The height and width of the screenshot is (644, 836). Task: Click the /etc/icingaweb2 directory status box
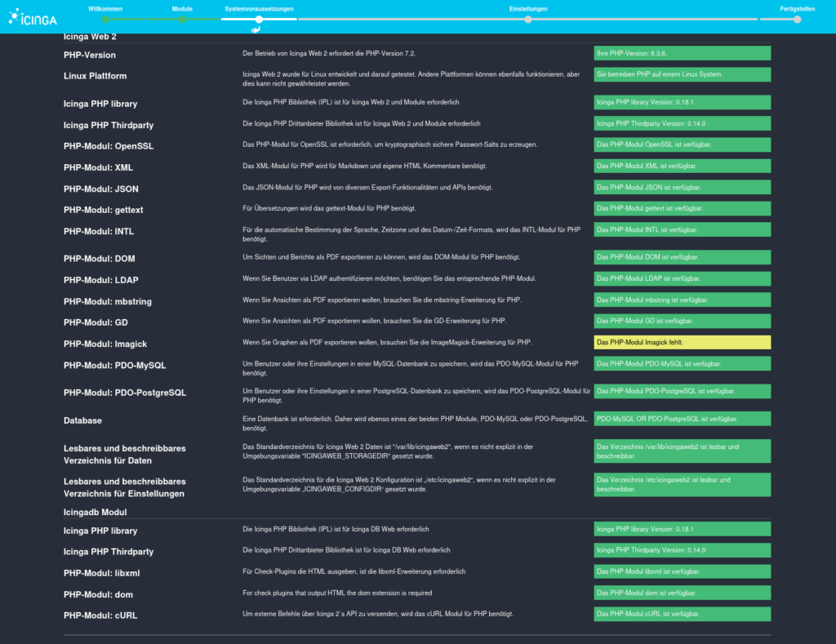pos(682,484)
